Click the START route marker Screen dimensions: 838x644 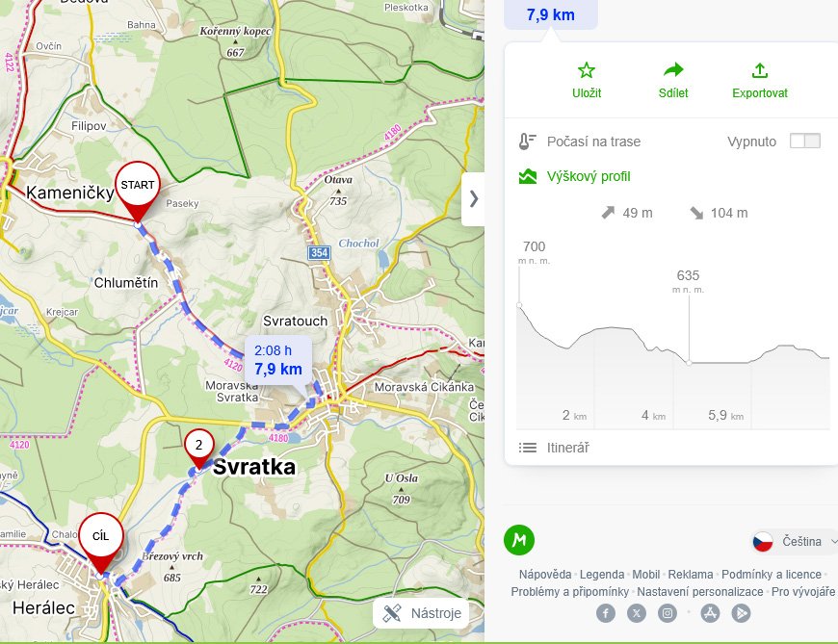point(138,185)
